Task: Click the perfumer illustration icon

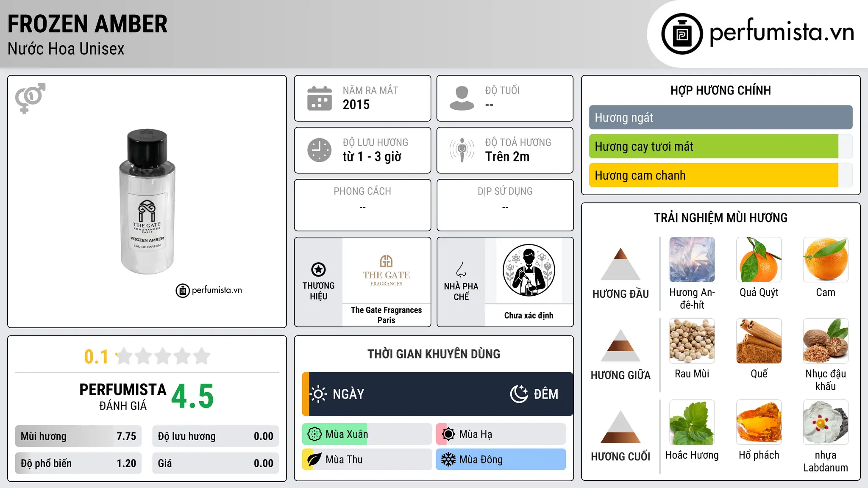Action: pos(529,270)
